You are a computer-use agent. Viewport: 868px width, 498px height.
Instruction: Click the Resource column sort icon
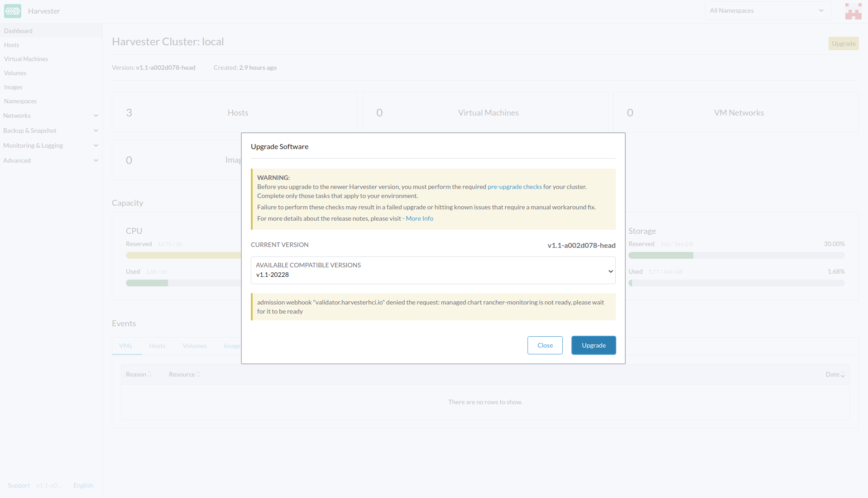click(198, 374)
